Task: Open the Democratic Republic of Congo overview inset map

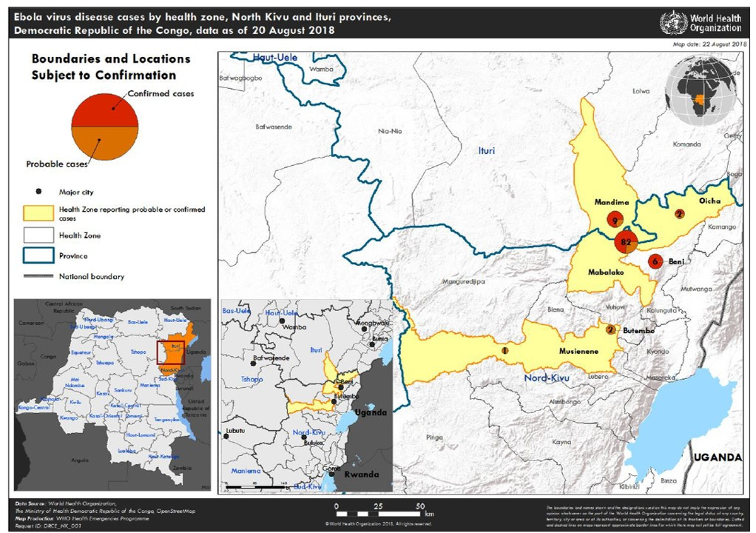Action: coord(112,395)
